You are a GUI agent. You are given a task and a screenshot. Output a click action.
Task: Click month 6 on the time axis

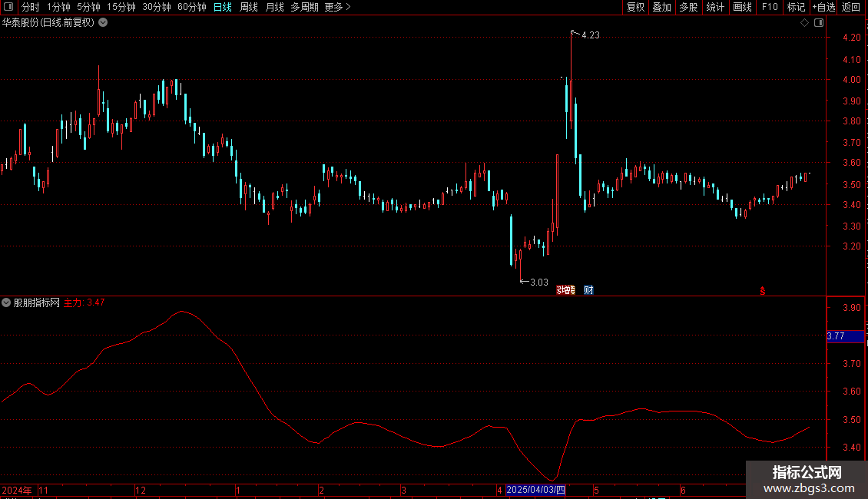coord(683,490)
